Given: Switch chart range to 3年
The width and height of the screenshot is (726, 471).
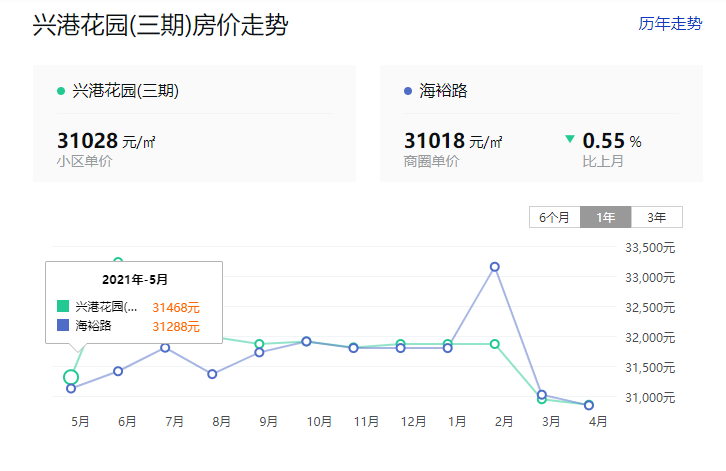Looking at the screenshot, I should click(657, 217).
